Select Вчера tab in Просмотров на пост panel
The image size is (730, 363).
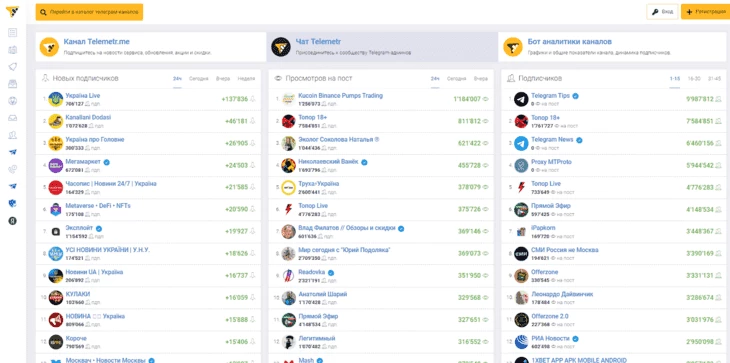click(x=481, y=79)
